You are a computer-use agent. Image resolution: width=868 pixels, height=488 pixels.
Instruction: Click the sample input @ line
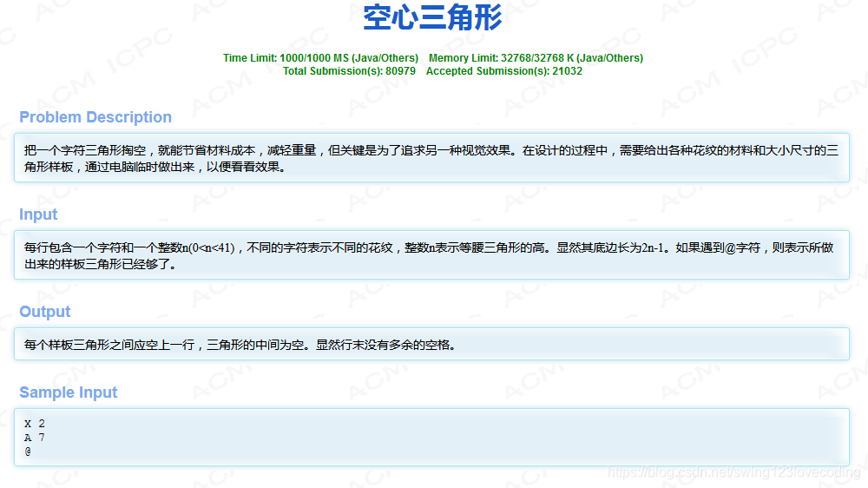[x=28, y=452]
